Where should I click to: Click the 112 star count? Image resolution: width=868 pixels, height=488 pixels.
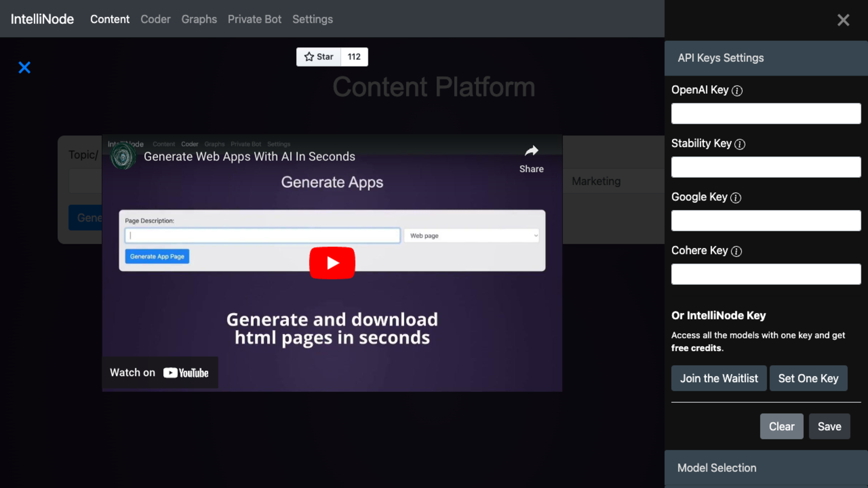pyautogui.click(x=354, y=56)
